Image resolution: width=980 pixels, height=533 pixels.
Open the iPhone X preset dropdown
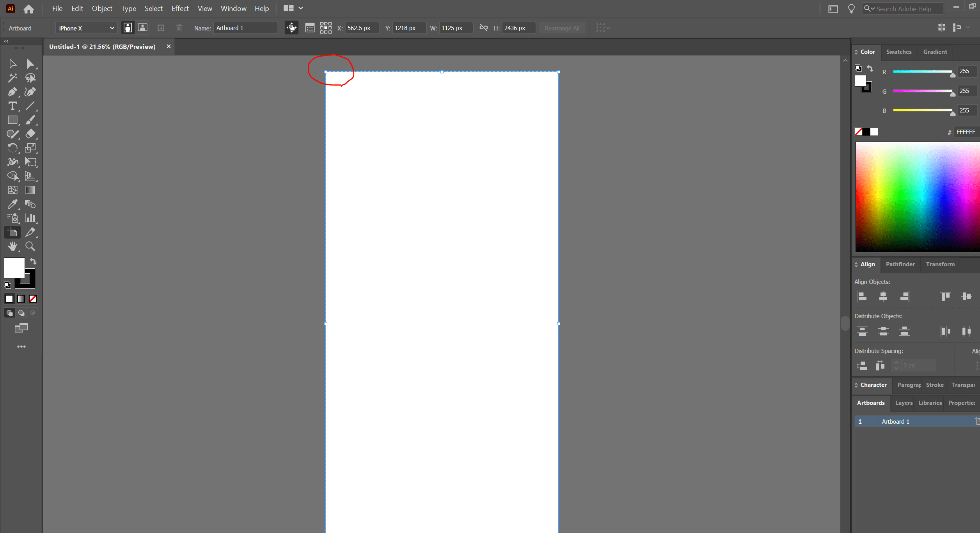point(85,28)
